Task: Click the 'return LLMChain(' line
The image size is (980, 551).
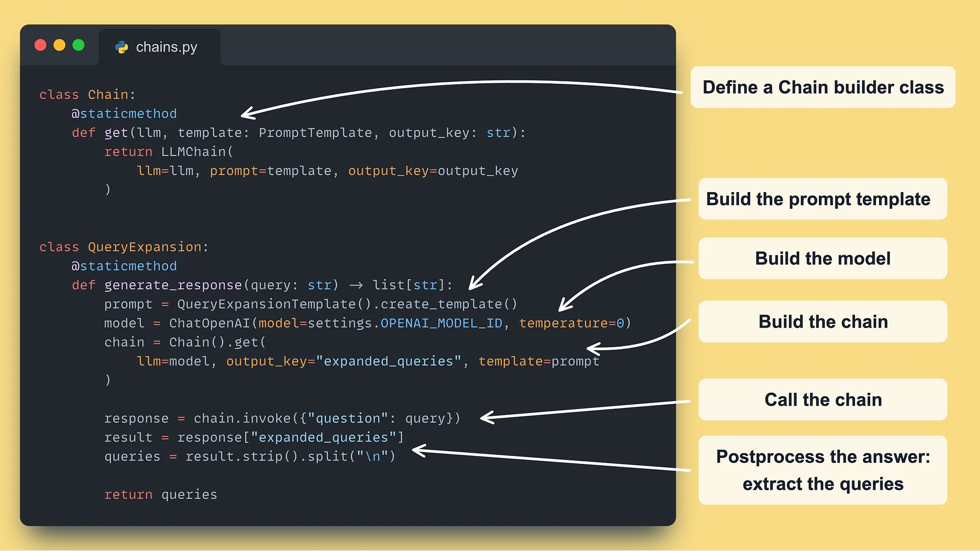Action: [169, 152]
